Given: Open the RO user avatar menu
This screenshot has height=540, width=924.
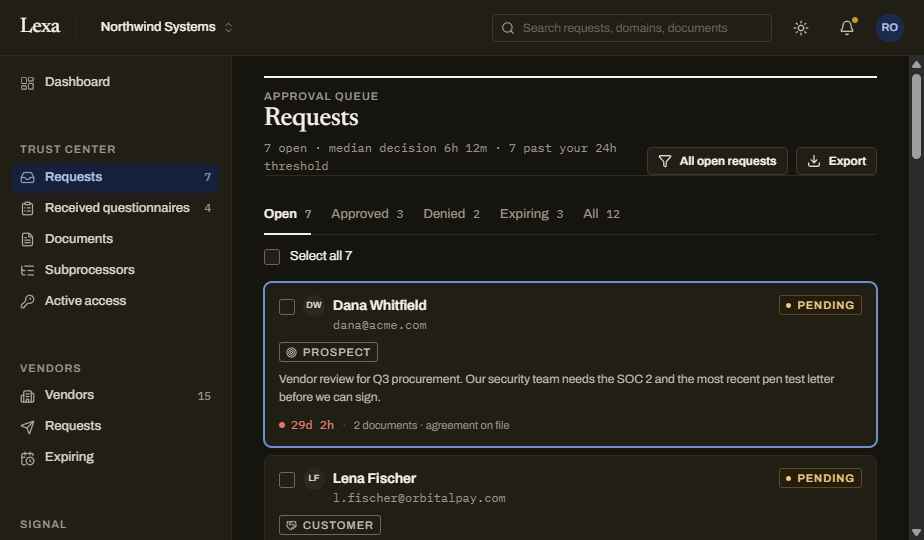Looking at the screenshot, I should [x=889, y=28].
